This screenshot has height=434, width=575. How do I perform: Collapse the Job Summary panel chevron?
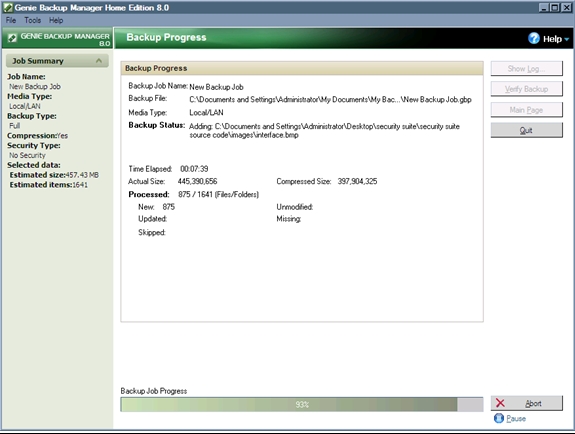coord(99,61)
